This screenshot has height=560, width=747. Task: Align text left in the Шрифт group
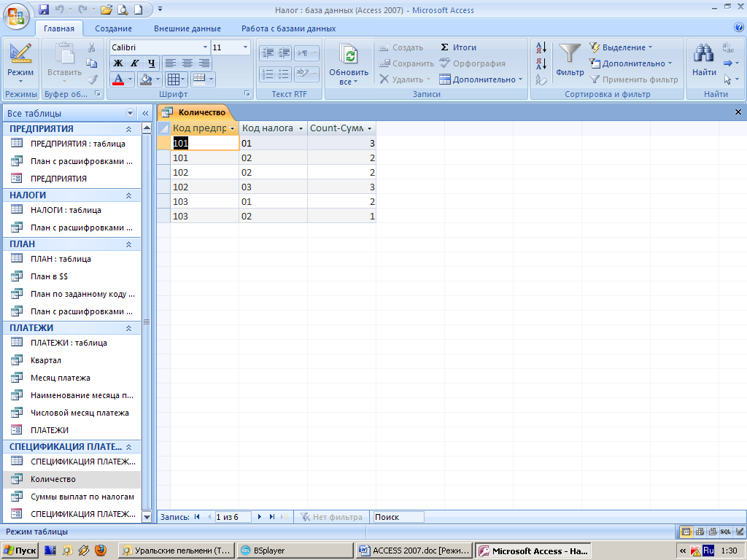click(x=171, y=63)
